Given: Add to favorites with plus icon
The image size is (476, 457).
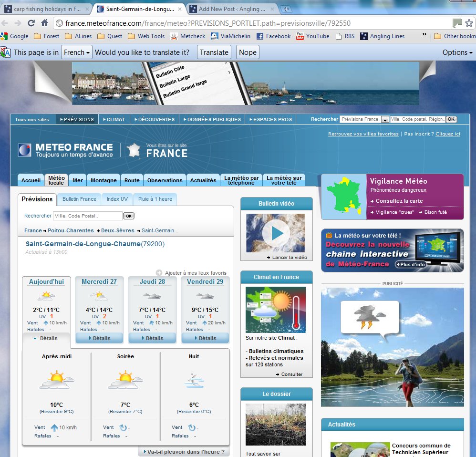Looking at the screenshot, I should pyautogui.click(x=159, y=273).
